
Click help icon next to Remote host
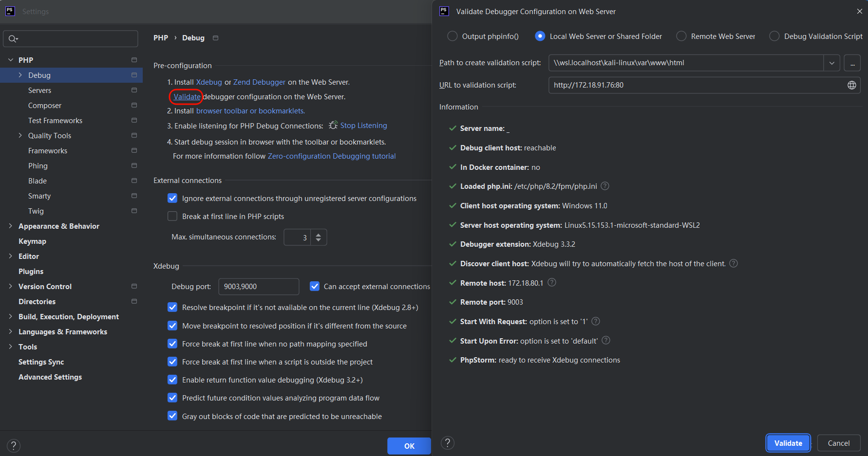click(x=552, y=282)
